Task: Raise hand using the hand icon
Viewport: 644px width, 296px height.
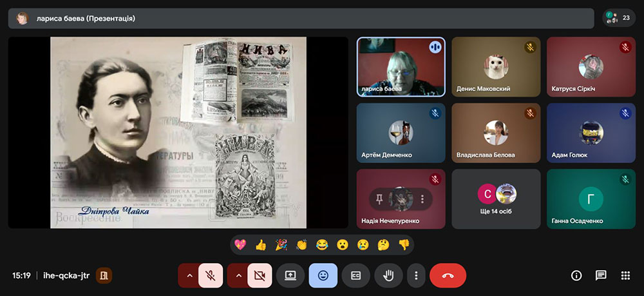Action: tap(388, 275)
